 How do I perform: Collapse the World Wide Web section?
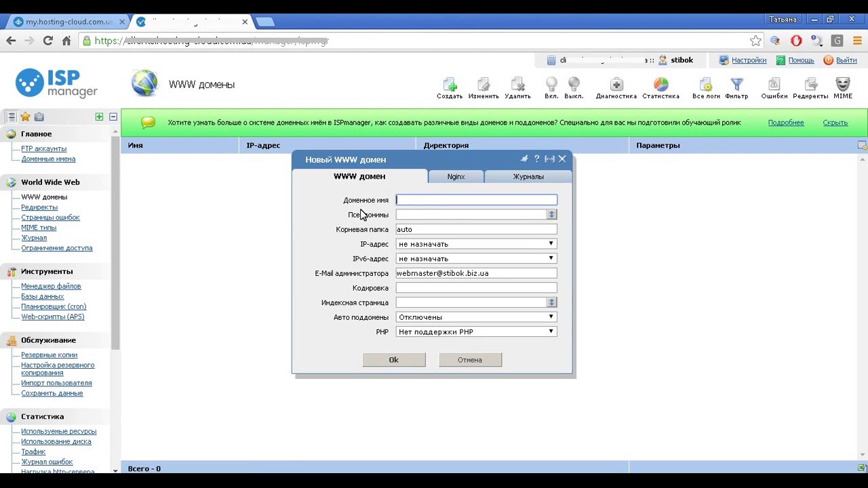50,182
